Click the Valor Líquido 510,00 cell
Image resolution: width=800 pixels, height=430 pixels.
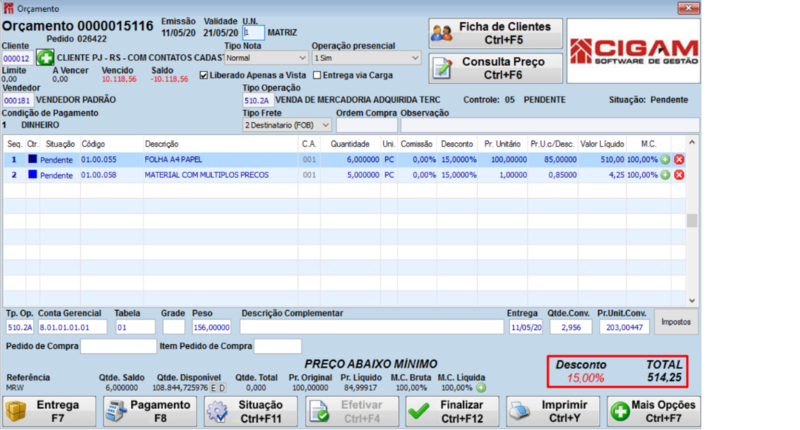pyautogui.click(x=602, y=160)
